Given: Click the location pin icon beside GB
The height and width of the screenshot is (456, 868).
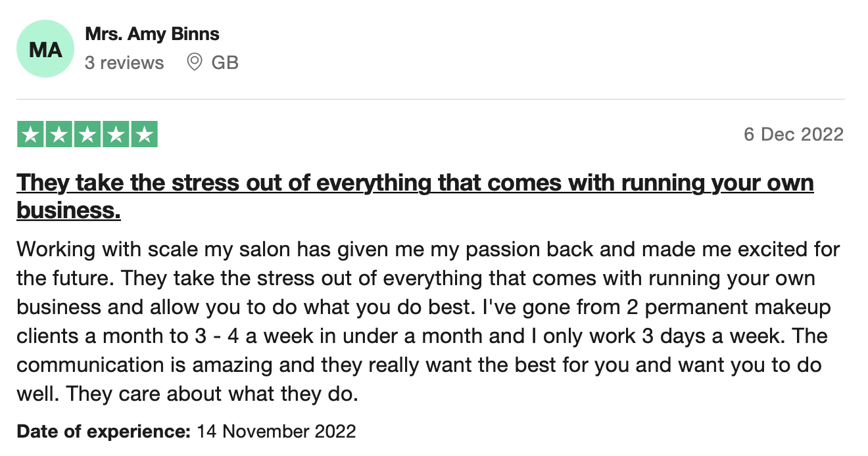Looking at the screenshot, I should (194, 62).
